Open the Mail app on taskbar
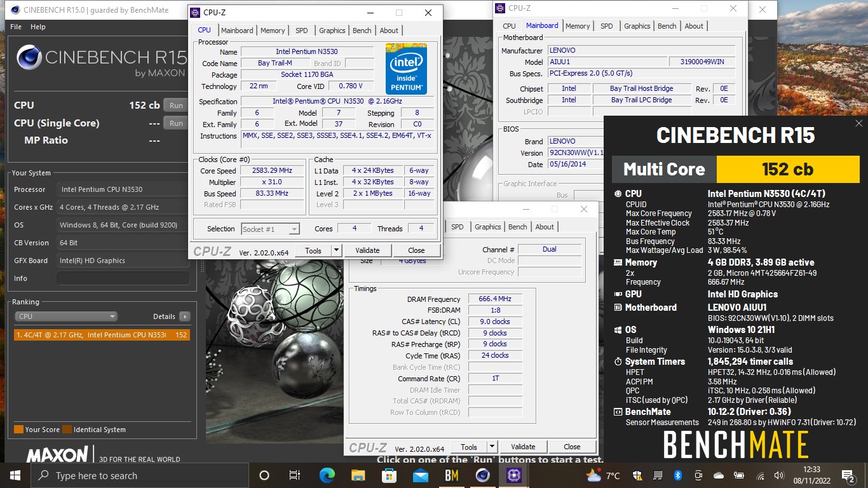Image resolution: width=868 pixels, height=488 pixels. coord(420,475)
